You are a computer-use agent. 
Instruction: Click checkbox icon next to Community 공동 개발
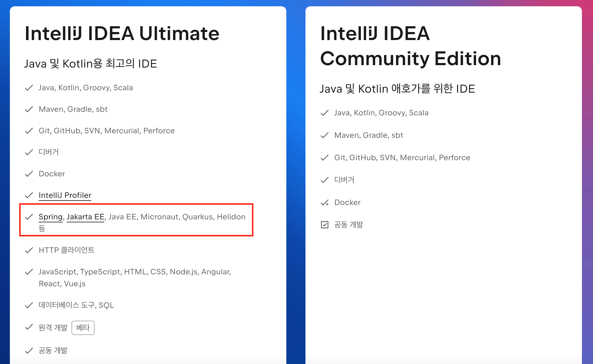325,225
